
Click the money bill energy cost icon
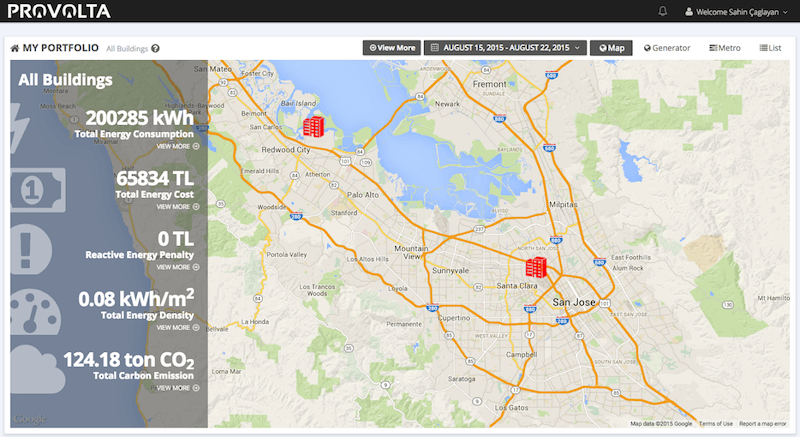30,185
